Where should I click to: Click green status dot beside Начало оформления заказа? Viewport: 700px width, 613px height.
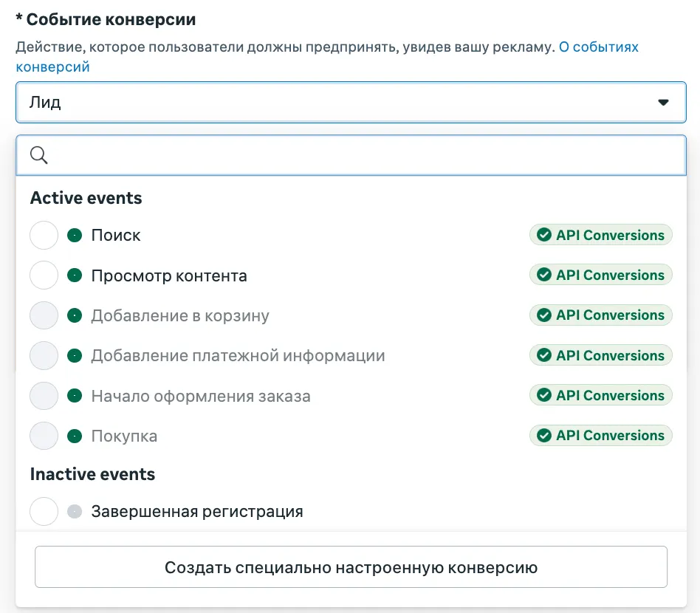(x=75, y=396)
